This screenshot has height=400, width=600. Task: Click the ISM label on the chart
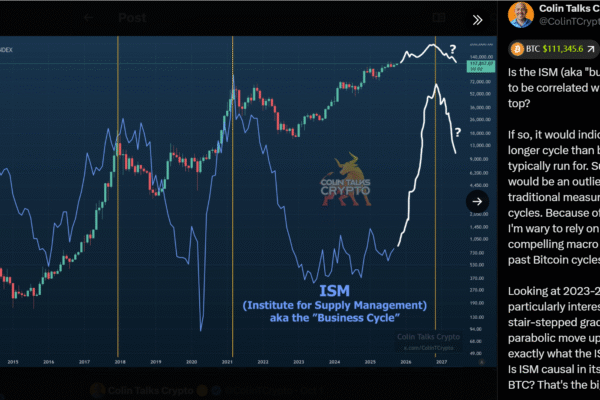point(333,288)
